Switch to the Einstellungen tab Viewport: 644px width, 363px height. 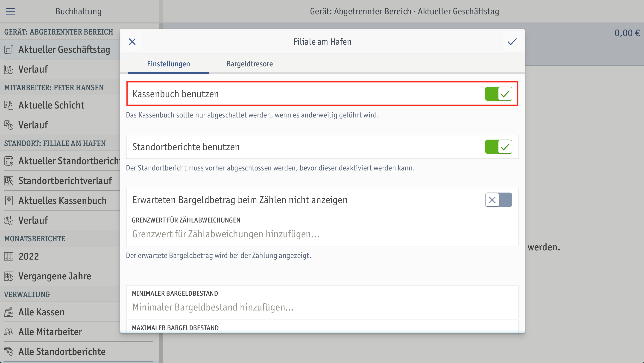pos(169,64)
